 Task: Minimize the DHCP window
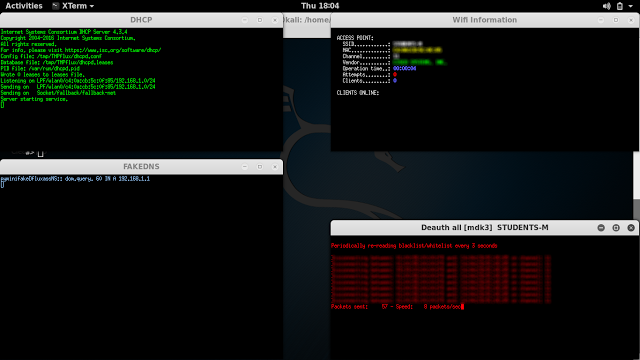[x=244, y=20]
